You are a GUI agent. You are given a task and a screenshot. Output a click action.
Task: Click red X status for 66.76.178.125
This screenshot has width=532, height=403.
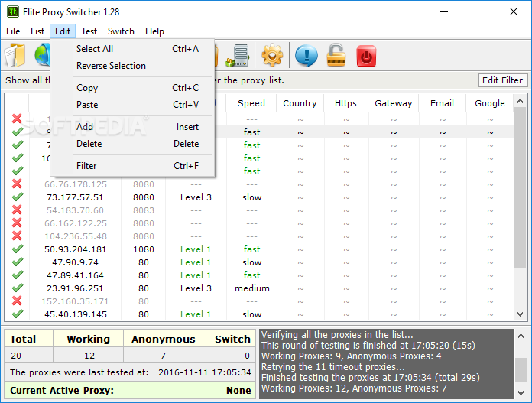coord(17,184)
